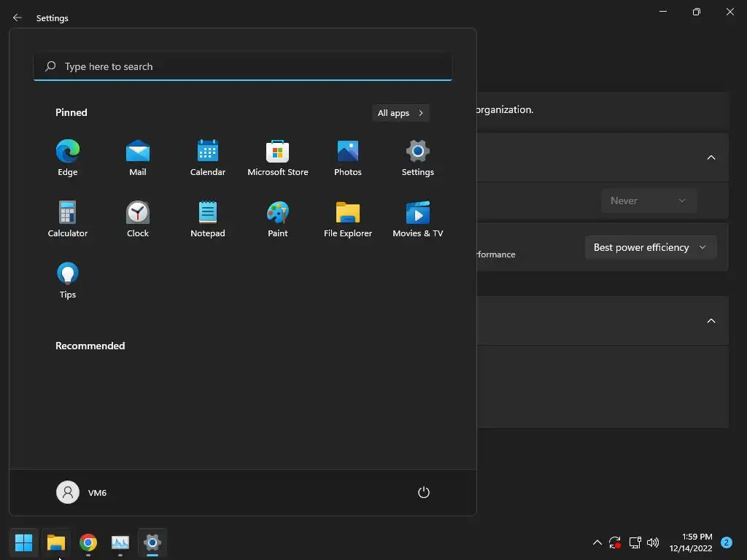Screen dimensions: 747x560
Task: Click the Windows Start button on taskbar
Action: point(23,542)
